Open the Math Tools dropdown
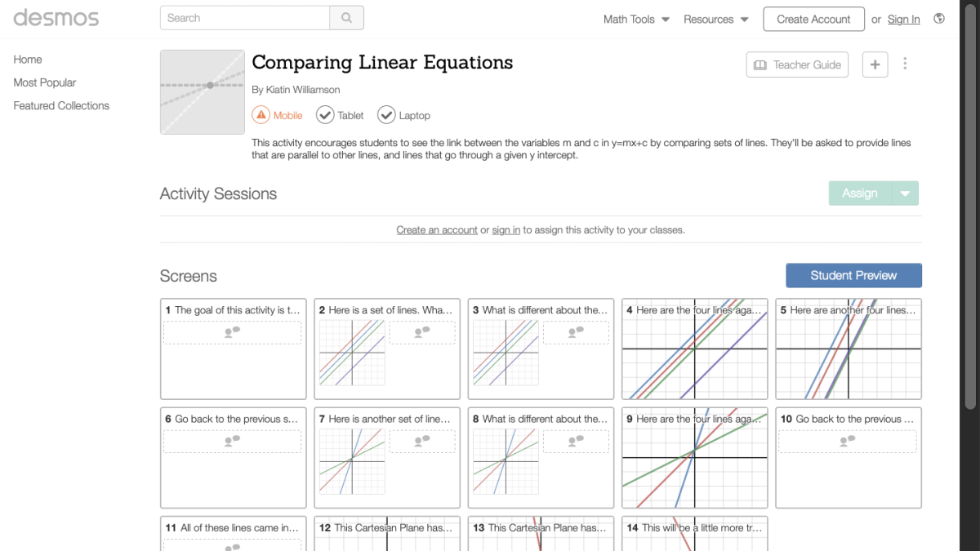980x551 pixels. click(x=636, y=18)
